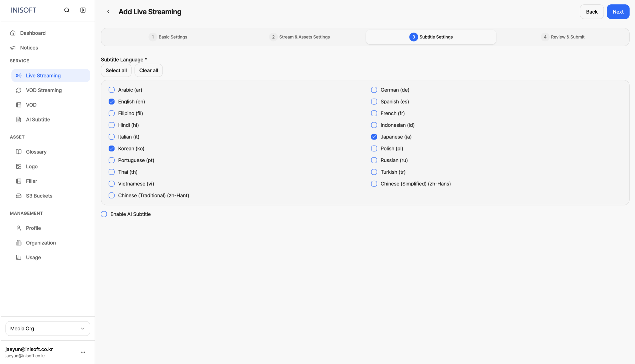Click the Live Streaming broadcast icon

19,76
